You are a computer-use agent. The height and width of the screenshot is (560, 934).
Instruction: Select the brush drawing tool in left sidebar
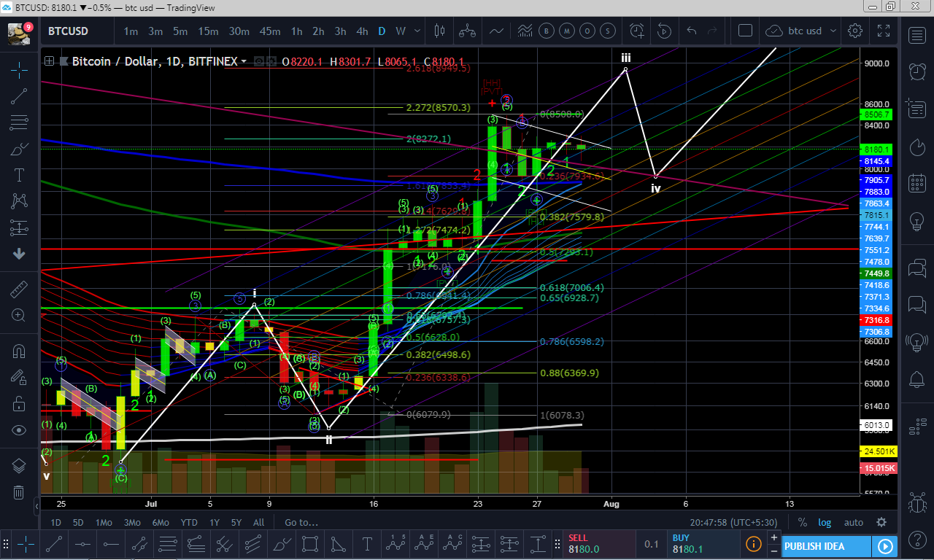coord(19,149)
